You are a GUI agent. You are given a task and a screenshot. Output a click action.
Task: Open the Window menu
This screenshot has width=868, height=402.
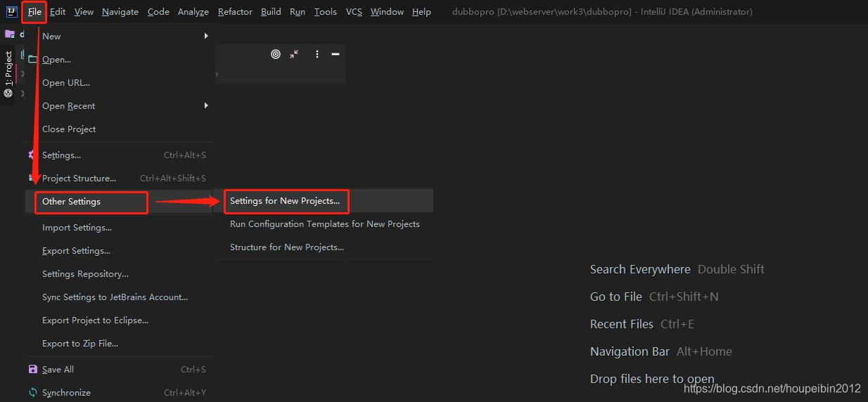pyautogui.click(x=387, y=12)
